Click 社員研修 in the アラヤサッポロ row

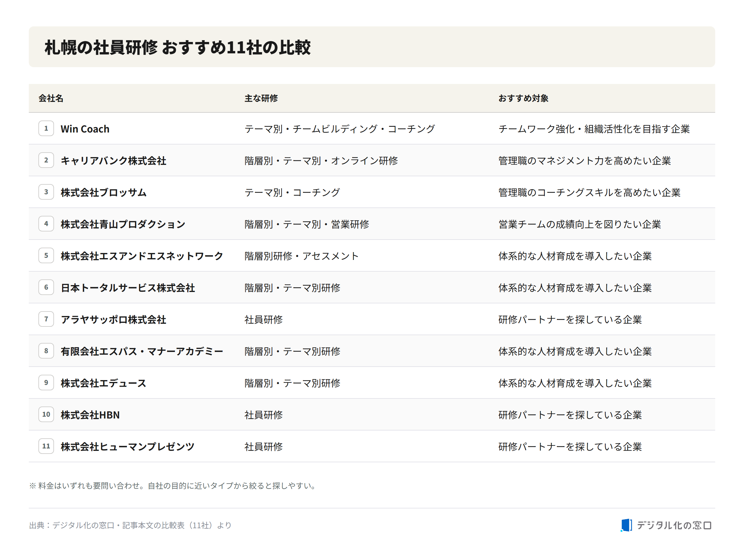click(x=264, y=319)
